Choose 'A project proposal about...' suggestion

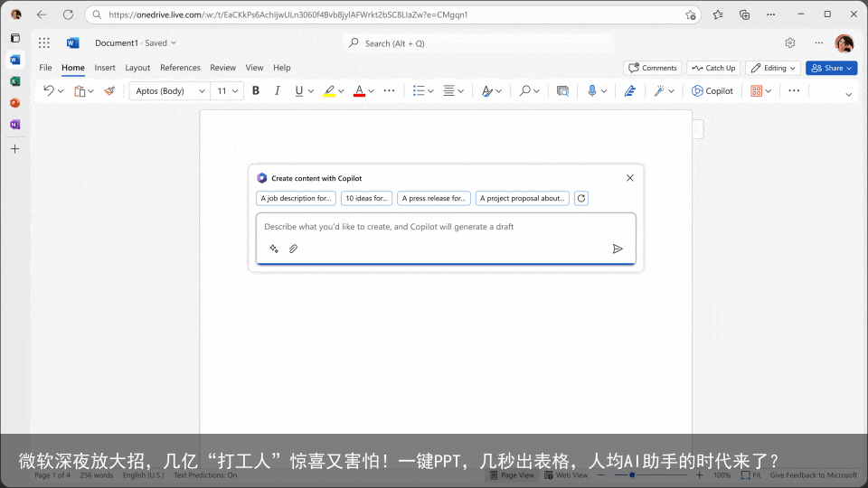(x=522, y=198)
